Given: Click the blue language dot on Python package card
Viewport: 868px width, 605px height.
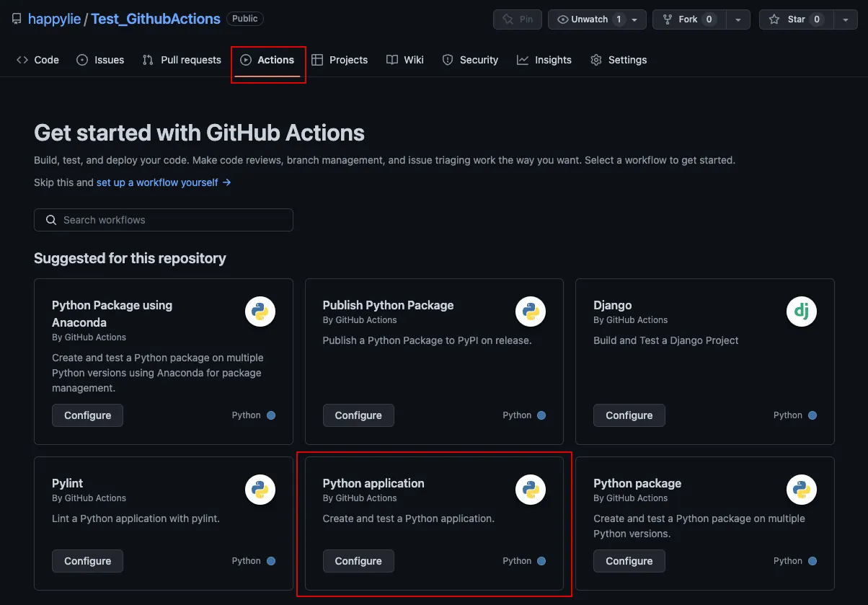Looking at the screenshot, I should pyautogui.click(x=812, y=561).
